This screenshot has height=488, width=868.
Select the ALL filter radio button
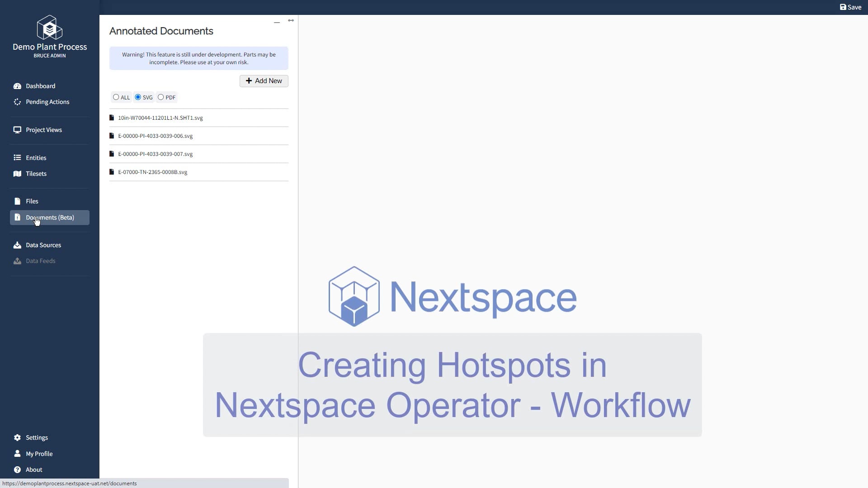116,97
